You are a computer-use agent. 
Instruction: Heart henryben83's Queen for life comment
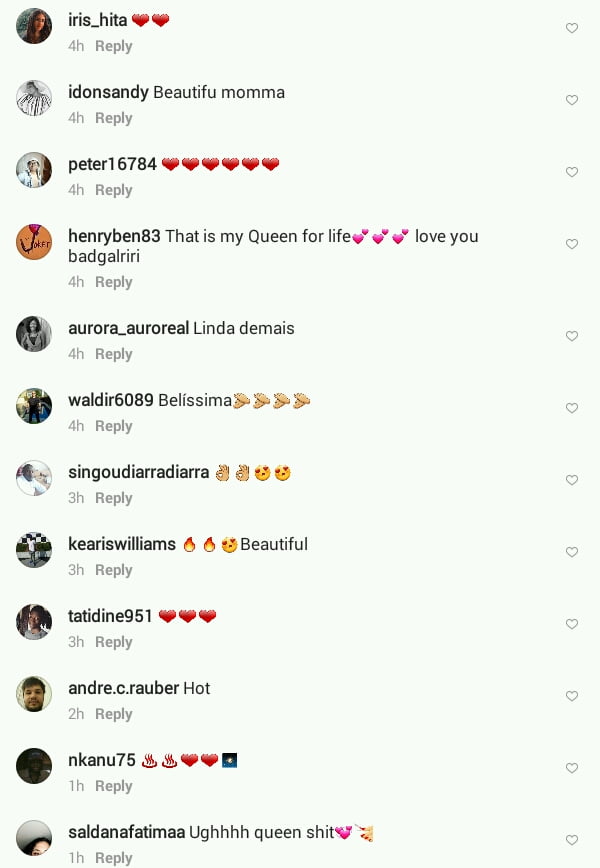click(x=572, y=244)
